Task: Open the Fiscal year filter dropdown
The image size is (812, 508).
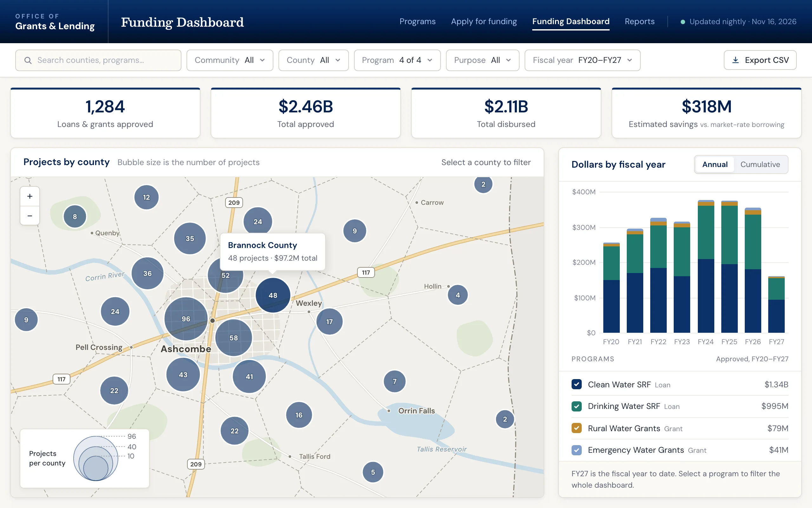Action: 582,60
